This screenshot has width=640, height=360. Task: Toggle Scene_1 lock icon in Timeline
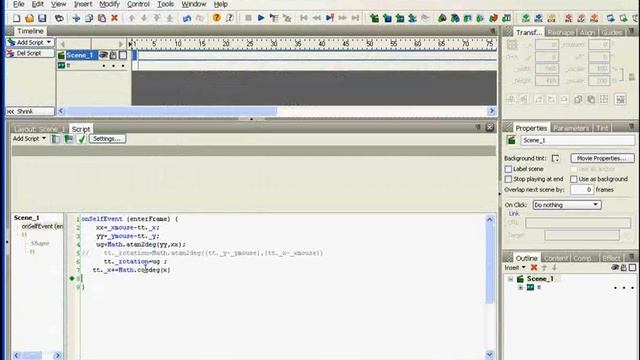pos(113,55)
